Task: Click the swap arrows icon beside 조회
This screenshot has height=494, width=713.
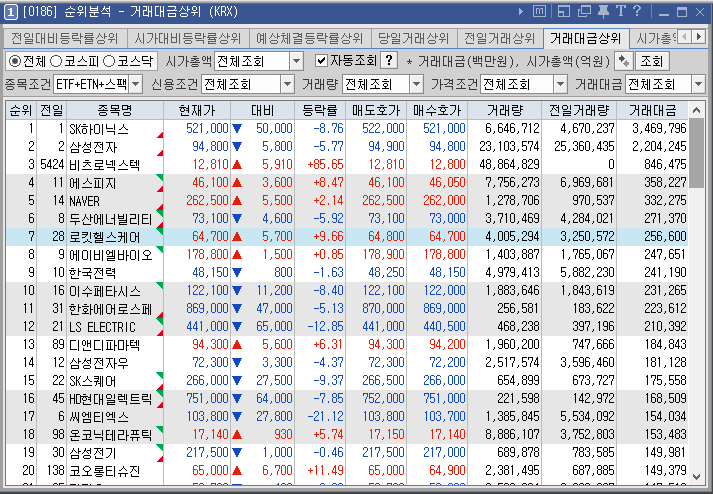Action: click(624, 61)
